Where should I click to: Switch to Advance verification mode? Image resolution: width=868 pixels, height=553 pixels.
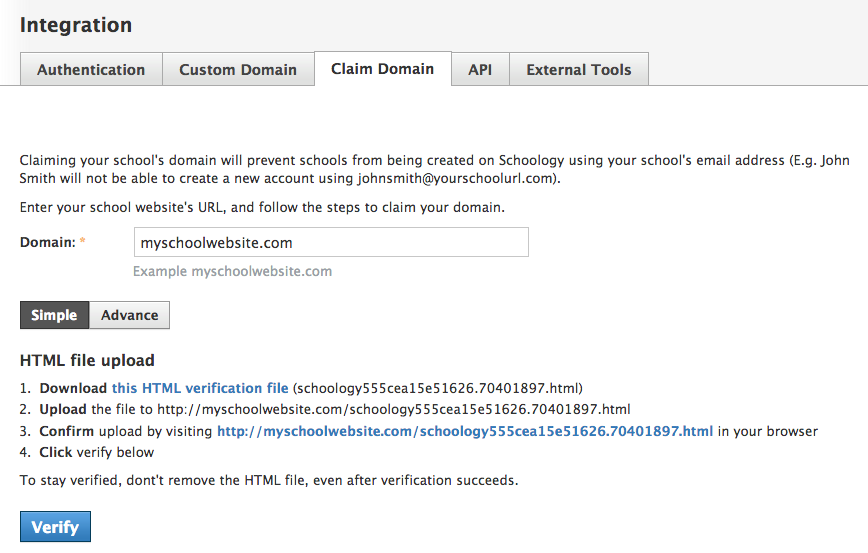(x=130, y=315)
